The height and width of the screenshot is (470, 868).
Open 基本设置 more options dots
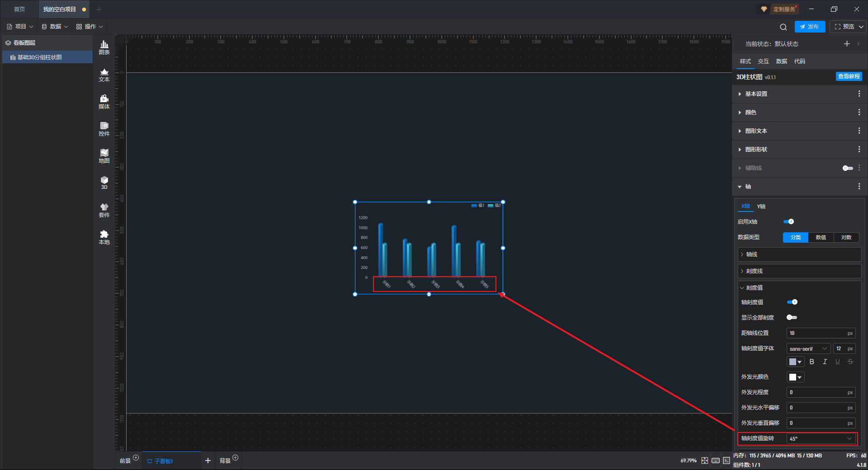(x=859, y=94)
